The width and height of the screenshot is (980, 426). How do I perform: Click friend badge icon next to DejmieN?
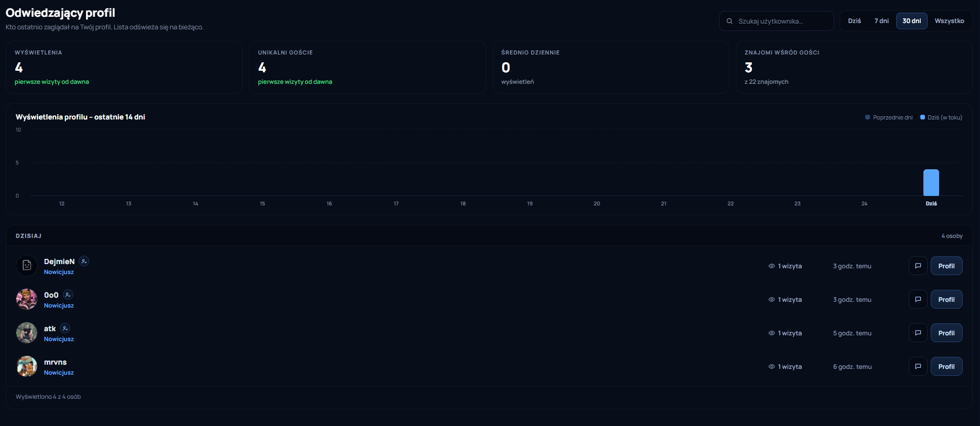84,261
